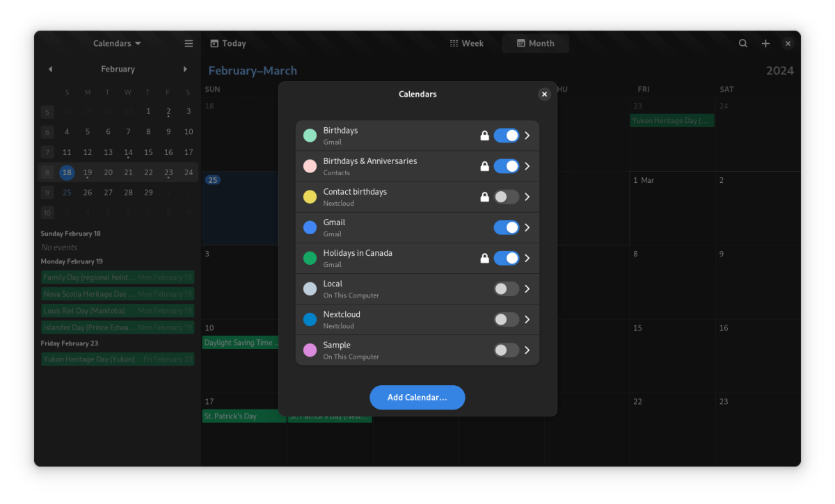The width and height of the screenshot is (835, 504).
Task: Click the search magnifier icon
Action: pyautogui.click(x=743, y=43)
